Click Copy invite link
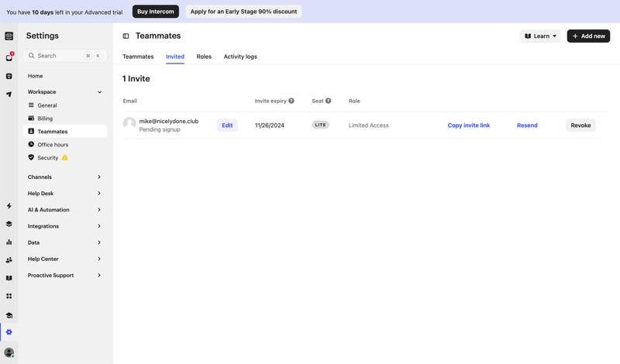 click(x=468, y=125)
